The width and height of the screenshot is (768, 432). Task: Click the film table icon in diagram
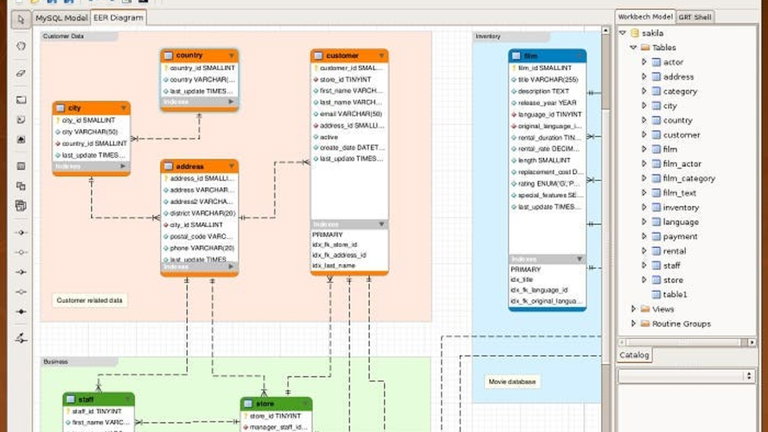coord(516,56)
